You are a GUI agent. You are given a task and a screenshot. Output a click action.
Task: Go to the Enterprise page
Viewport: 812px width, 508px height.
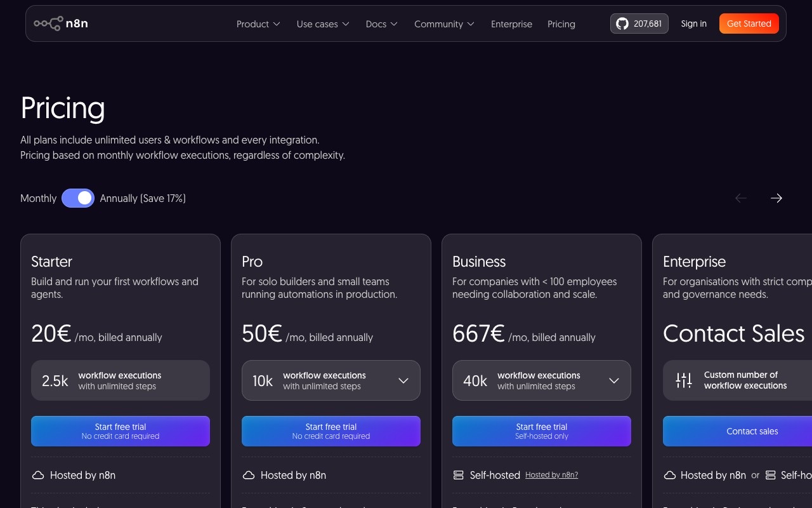(x=511, y=24)
